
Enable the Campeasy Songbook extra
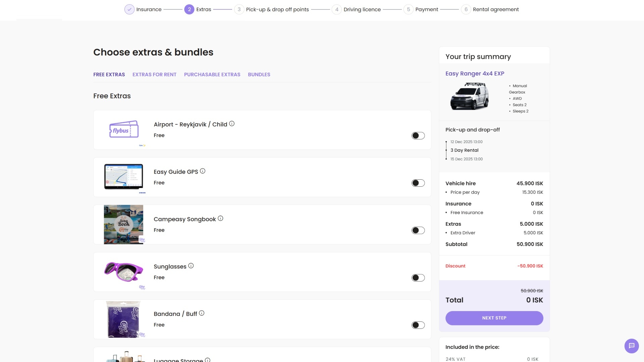point(418,230)
